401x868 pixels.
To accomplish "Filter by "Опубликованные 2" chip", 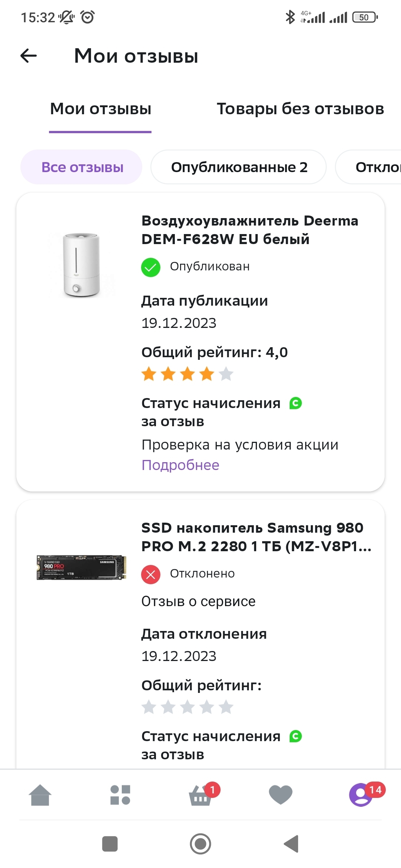I will (x=239, y=167).
